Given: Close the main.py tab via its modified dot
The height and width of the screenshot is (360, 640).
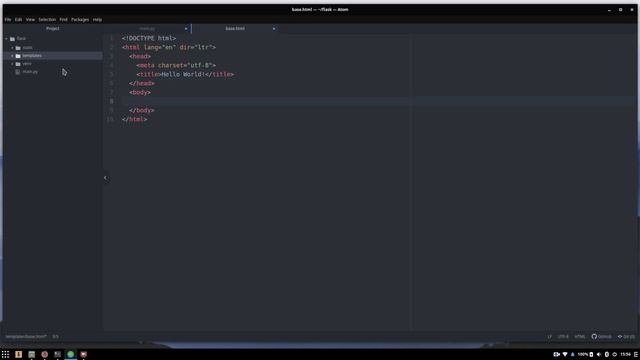Looking at the screenshot, I should coord(186,29).
